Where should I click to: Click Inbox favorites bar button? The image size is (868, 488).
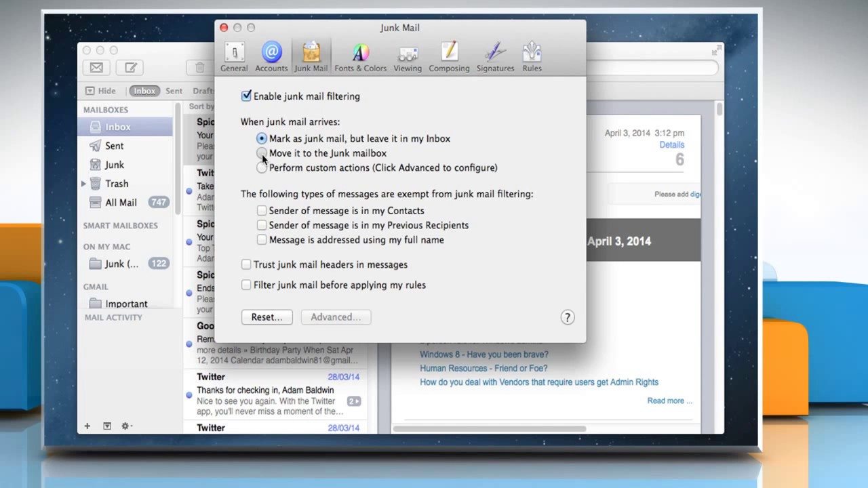(x=144, y=91)
